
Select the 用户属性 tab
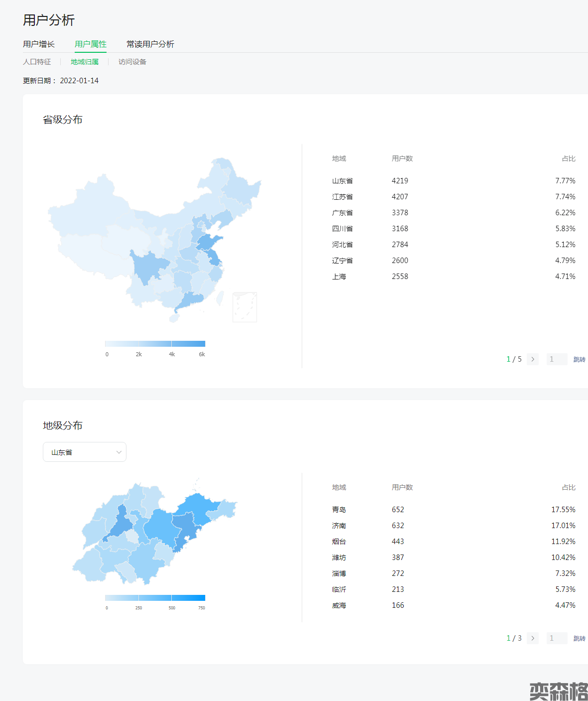click(x=91, y=44)
